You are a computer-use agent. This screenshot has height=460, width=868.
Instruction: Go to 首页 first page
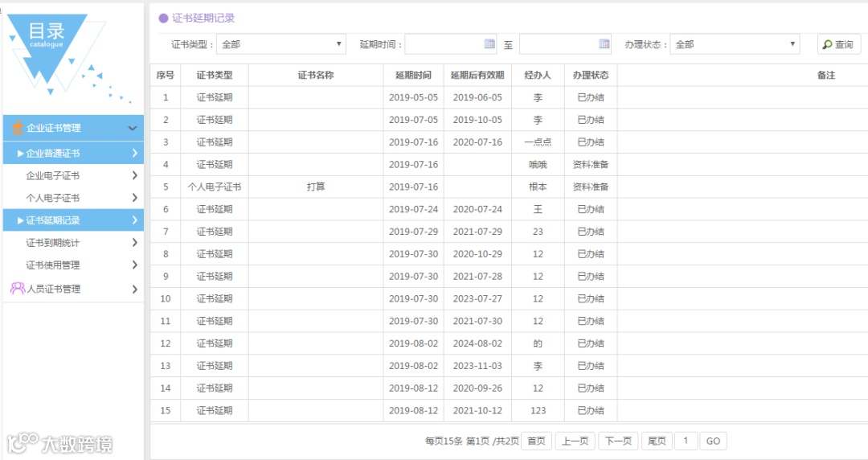[x=536, y=442]
